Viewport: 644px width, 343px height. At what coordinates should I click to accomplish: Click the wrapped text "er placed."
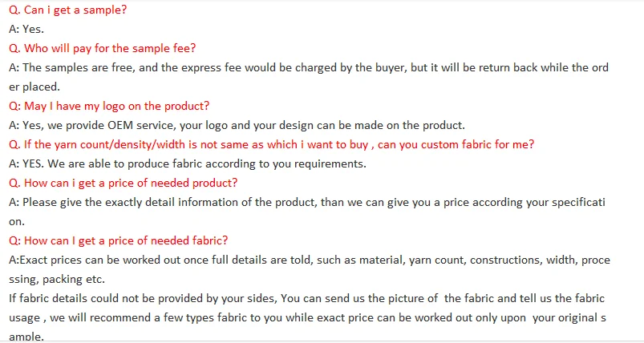[34, 87]
